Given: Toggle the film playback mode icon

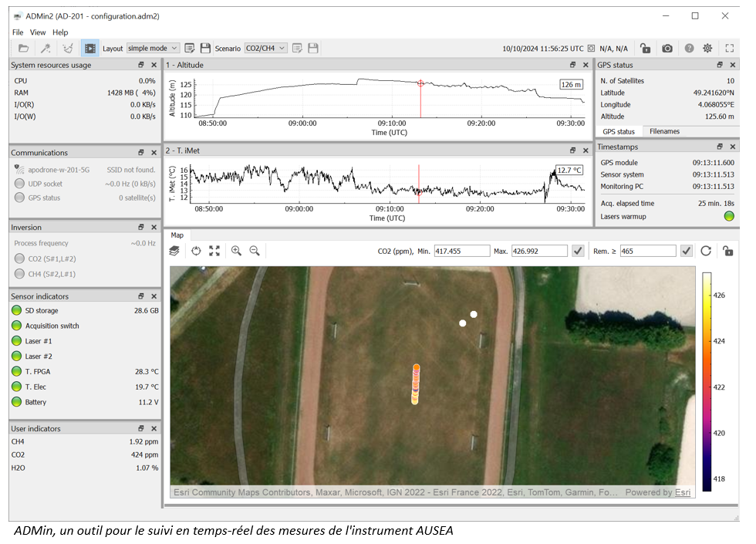Looking at the screenshot, I should (89, 48).
